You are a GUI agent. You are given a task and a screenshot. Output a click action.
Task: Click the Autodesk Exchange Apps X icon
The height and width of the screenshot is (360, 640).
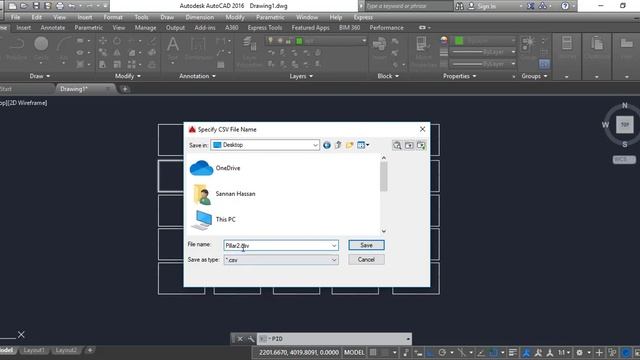click(530, 6)
